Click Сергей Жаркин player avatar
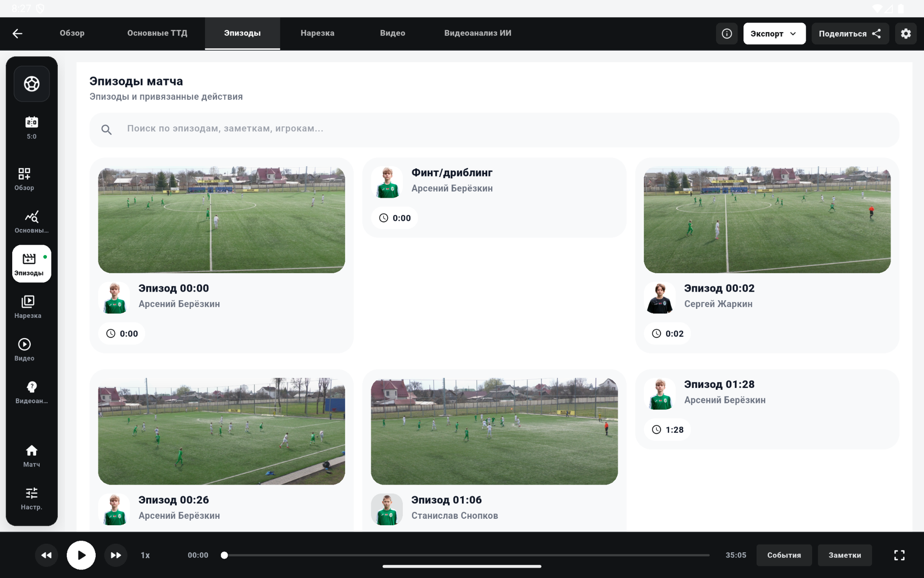This screenshot has height=578, width=924. [x=660, y=298]
